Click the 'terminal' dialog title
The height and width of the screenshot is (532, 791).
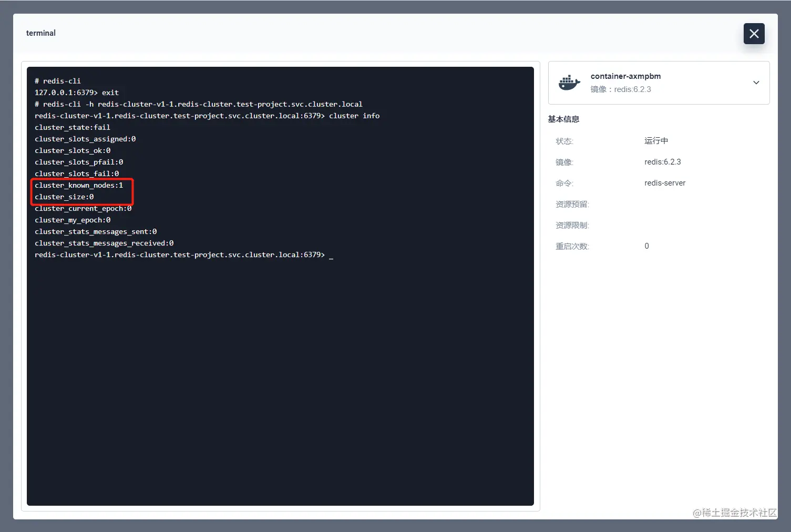point(41,33)
